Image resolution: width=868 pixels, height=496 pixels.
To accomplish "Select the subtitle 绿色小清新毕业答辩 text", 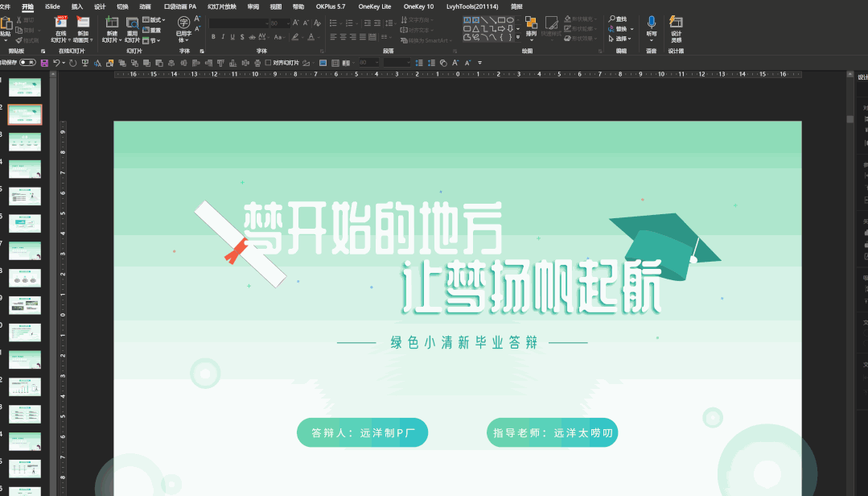I will point(464,342).
